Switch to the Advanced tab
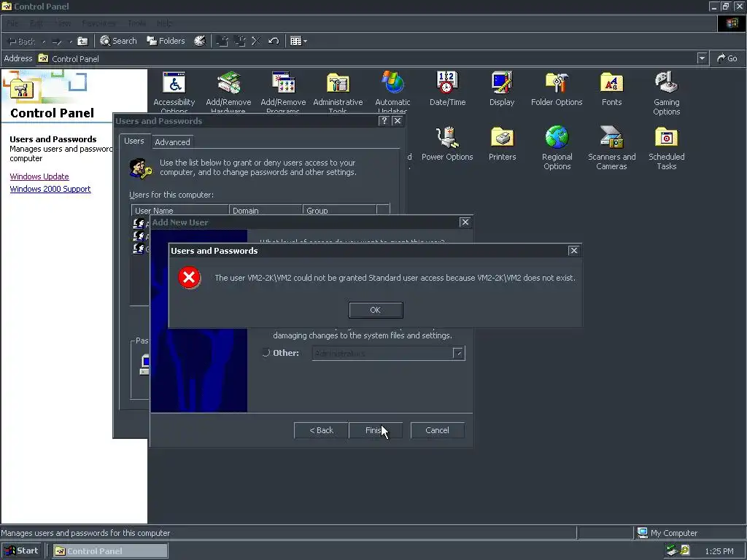Viewport: 747px width, 560px height. (x=172, y=142)
